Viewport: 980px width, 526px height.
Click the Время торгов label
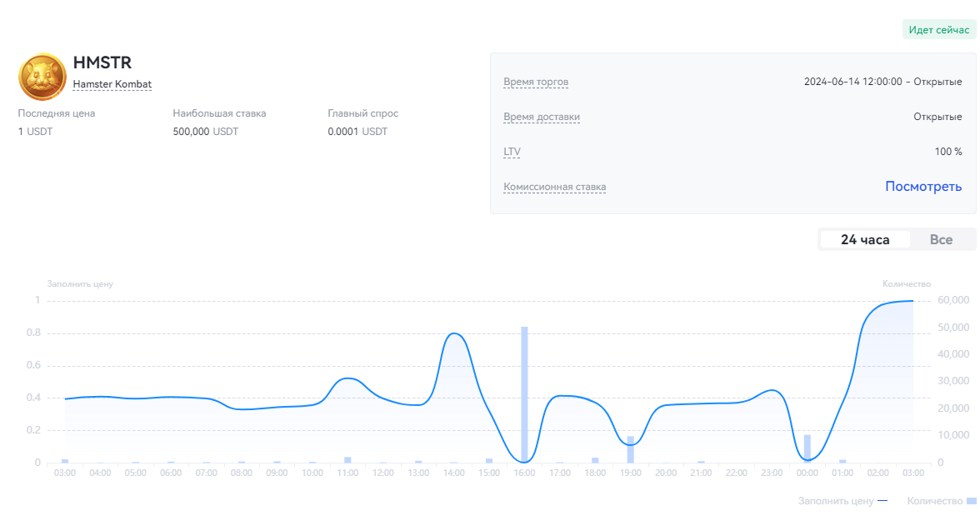click(x=536, y=82)
